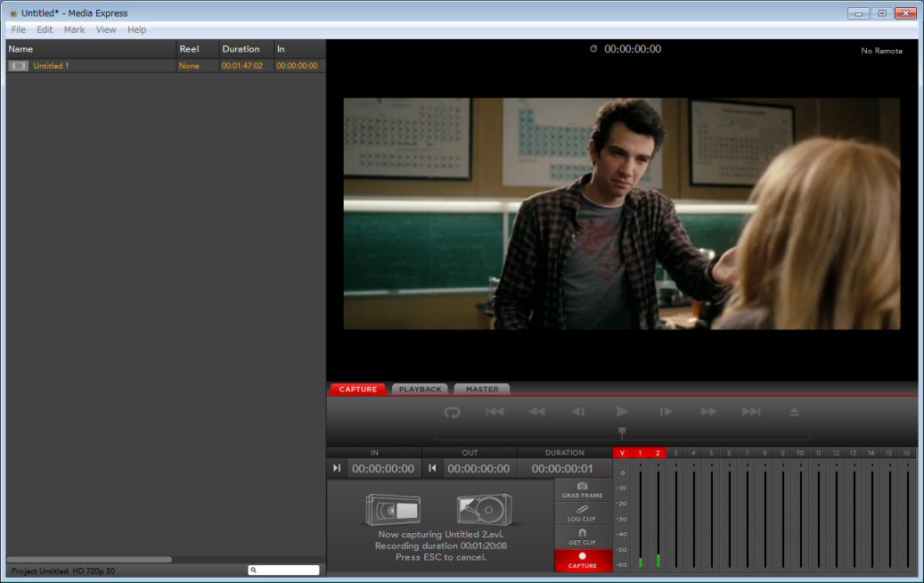Click the video preview frame

pyautogui.click(x=622, y=213)
